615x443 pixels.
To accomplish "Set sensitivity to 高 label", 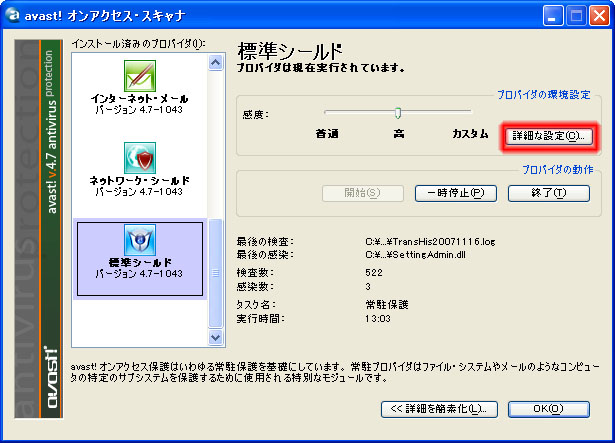I will click(x=399, y=134).
